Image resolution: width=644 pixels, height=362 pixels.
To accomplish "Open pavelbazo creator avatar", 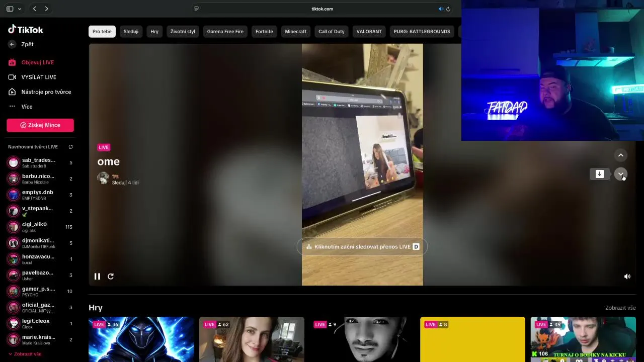I will point(14,275).
